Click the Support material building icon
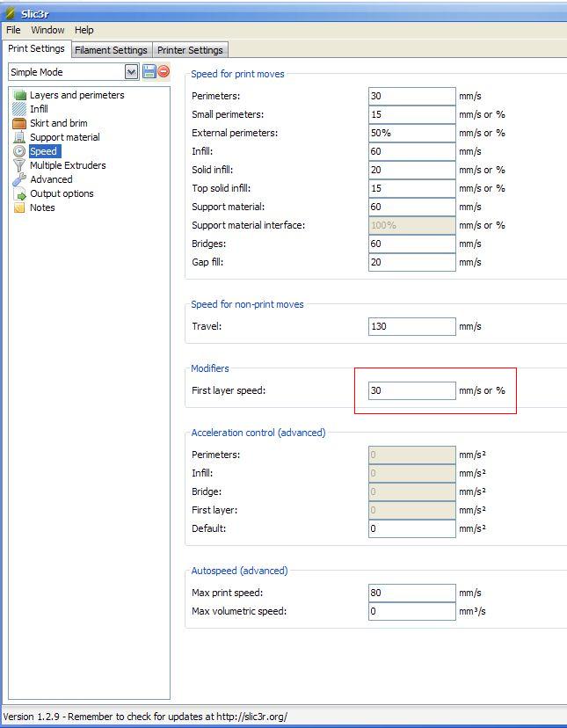The width and height of the screenshot is (567, 728). click(x=19, y=137)
